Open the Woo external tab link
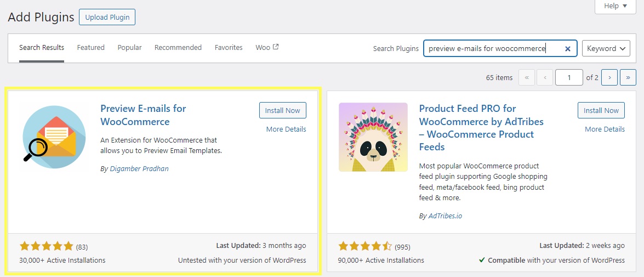This screenshot has width=644, height=277. click(267, 48)
